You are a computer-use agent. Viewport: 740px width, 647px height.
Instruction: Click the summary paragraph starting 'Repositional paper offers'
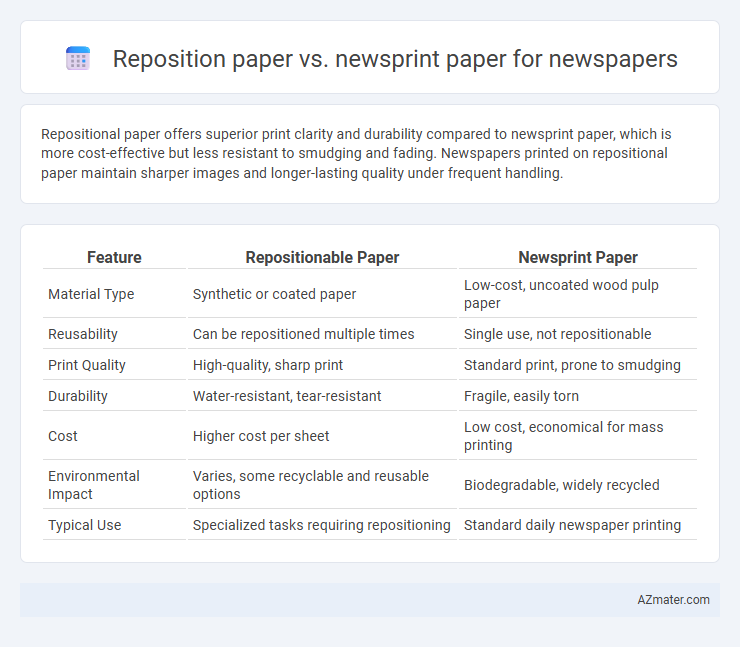click(x=356, y=153)
